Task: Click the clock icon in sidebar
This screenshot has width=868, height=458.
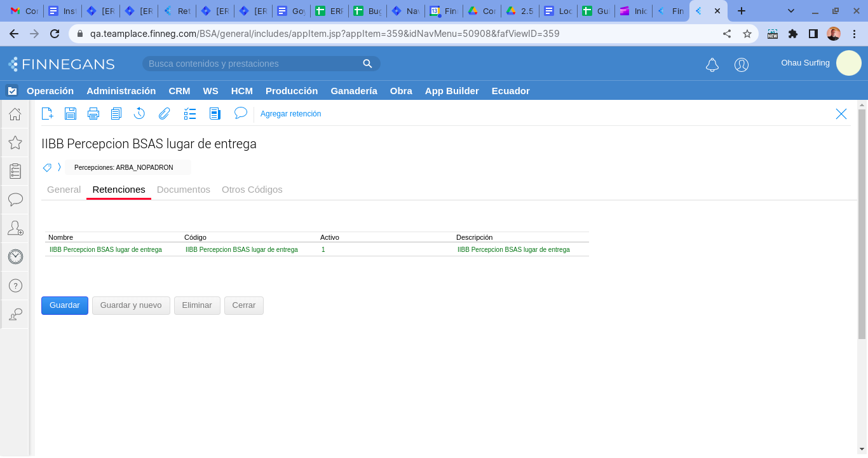Action: click(x=15, y=256)
